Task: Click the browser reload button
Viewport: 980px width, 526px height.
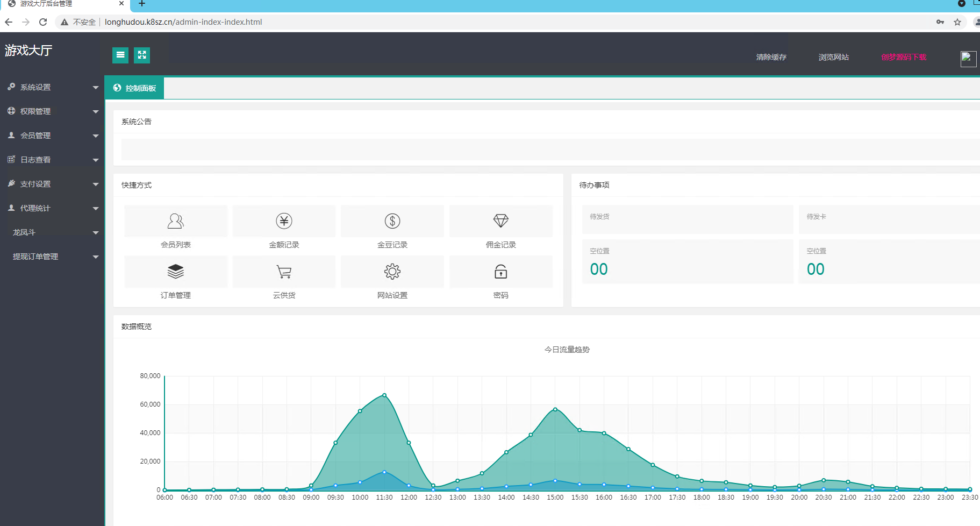Action: 43,22
